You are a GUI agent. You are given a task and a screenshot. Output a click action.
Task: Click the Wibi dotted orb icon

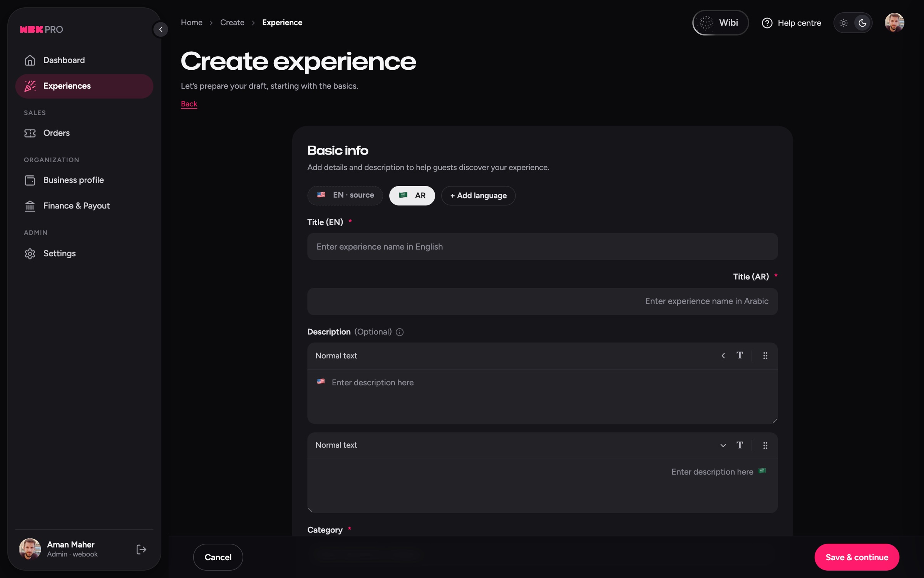coord(706,23)
